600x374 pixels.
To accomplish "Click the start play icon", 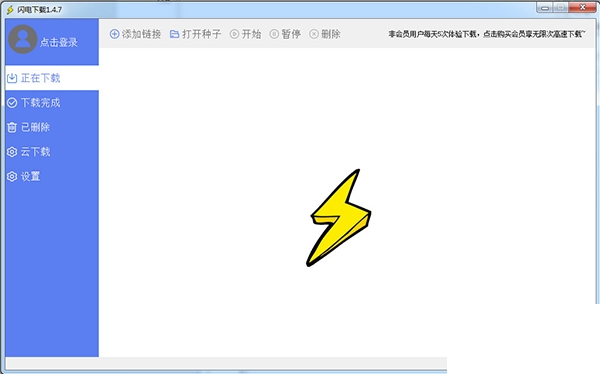I will (234, 34).
